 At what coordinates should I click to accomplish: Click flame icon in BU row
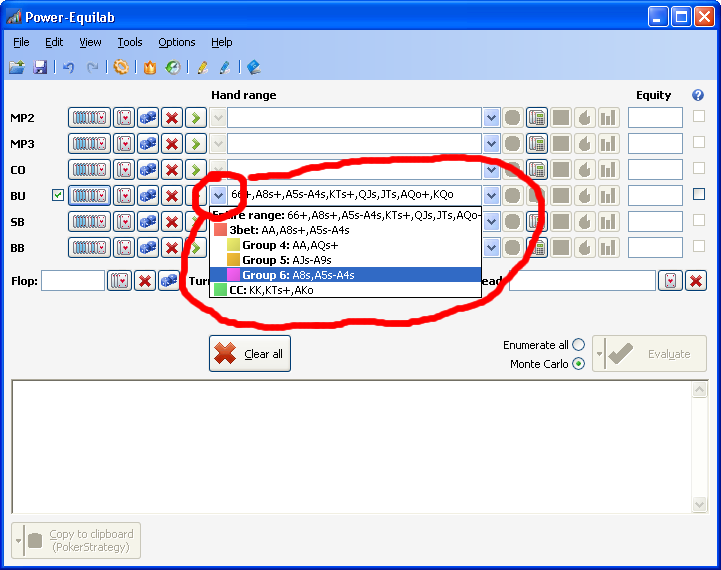click(584, 196)
